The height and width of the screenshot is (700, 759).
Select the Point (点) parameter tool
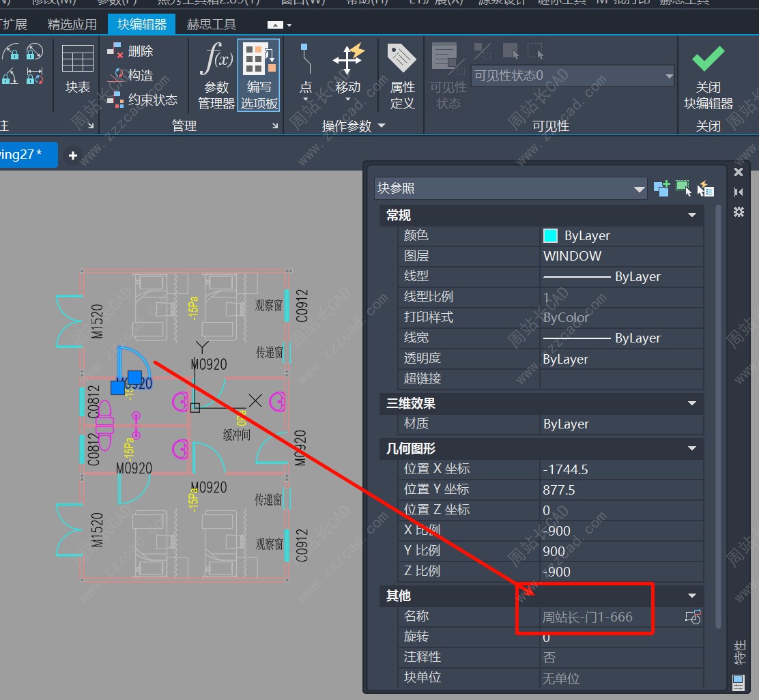tap(305, 68)
